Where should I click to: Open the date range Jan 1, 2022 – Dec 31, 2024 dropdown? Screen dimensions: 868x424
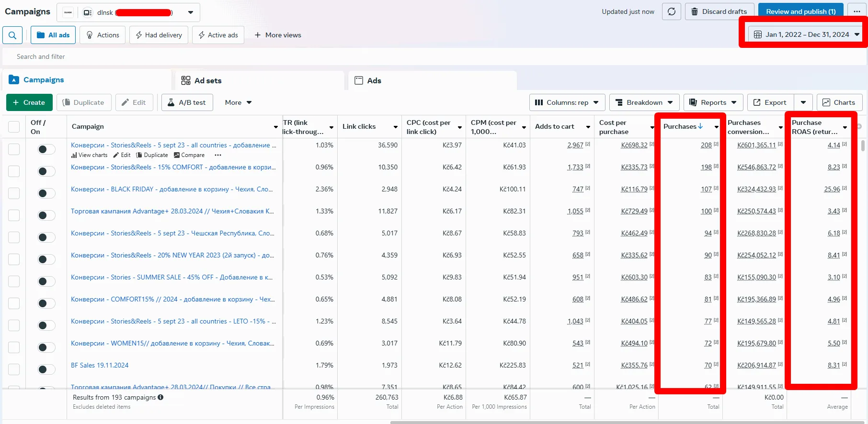pyautogui.click(x=806, y=34)
